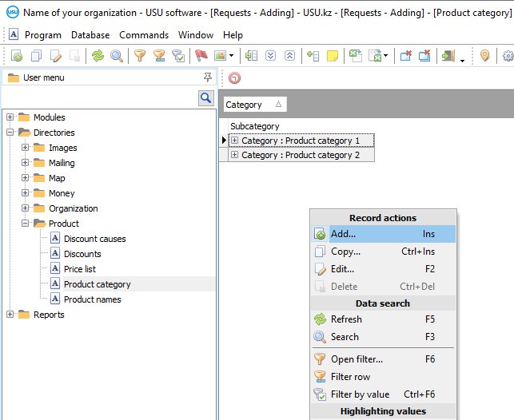
Task: Expand the Modules tree node
Action: 10,117
